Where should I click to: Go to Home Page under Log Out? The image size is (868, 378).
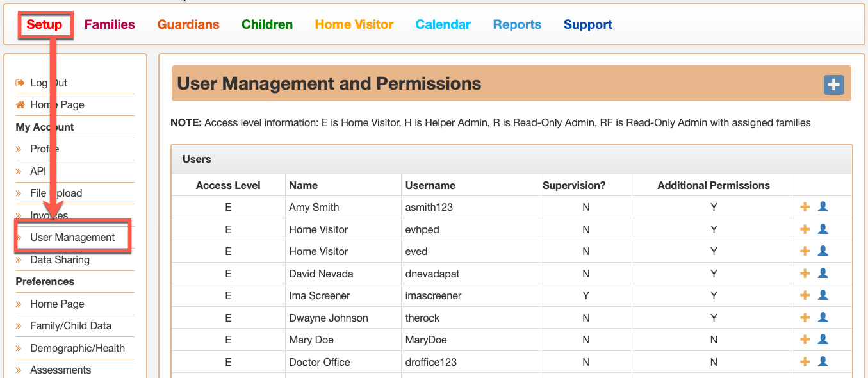tap(57, 104)
